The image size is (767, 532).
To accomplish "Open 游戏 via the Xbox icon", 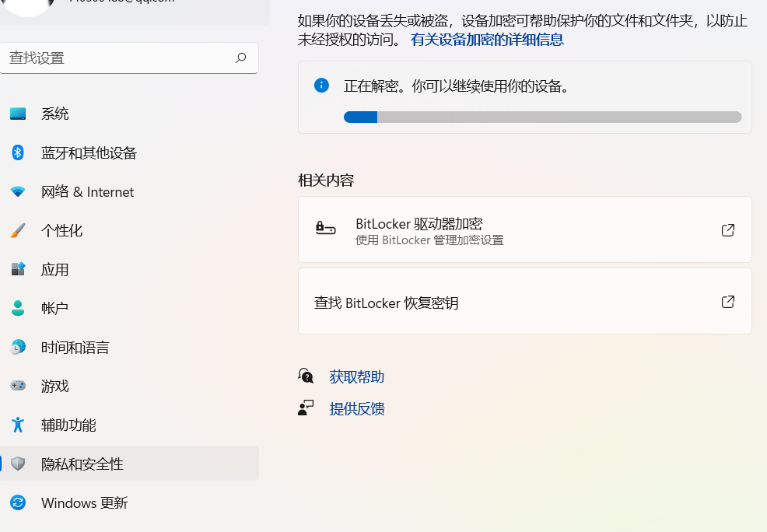I will (x=18, y=386).
